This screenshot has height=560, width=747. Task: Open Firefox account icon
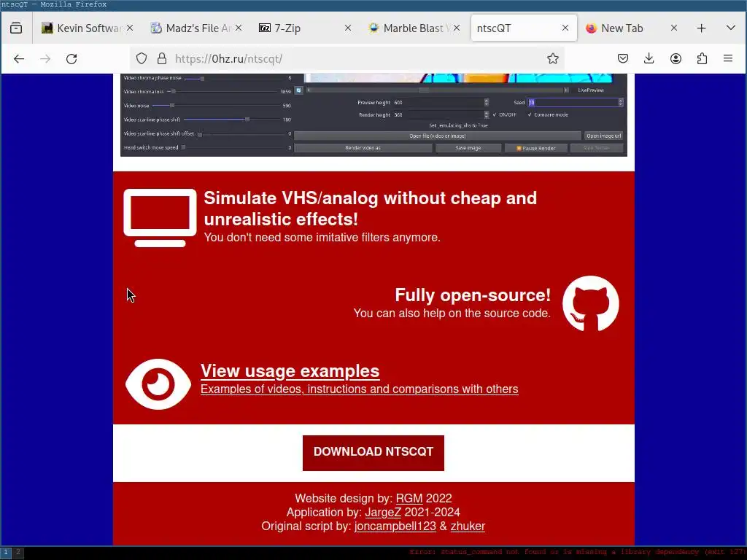point(676,58)
